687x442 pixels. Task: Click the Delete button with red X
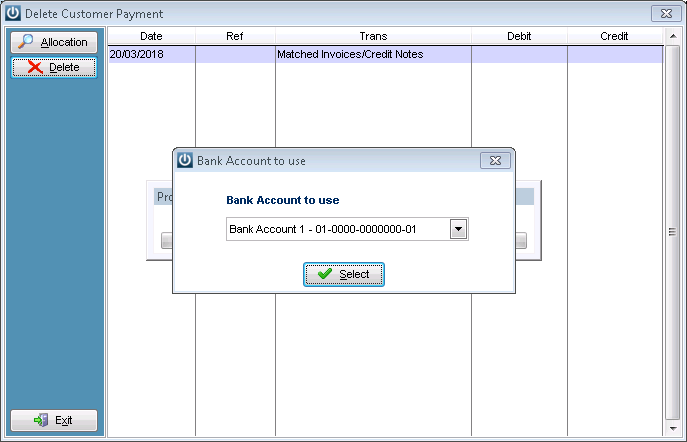click(x=54, y=67)
